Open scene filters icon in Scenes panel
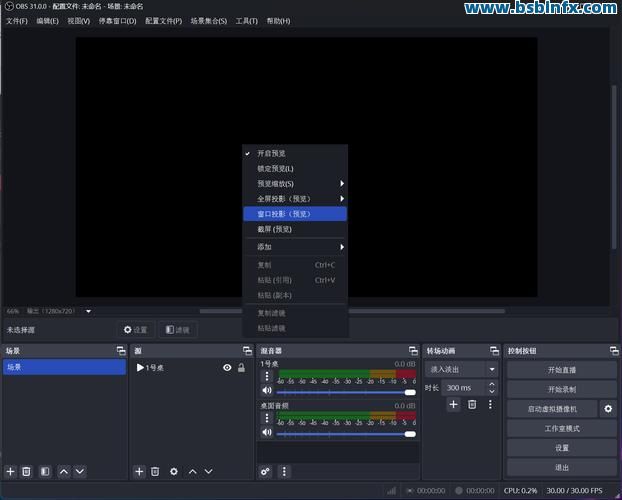The width and height of the screenshot is (622, 500). [x=45, y=471]
